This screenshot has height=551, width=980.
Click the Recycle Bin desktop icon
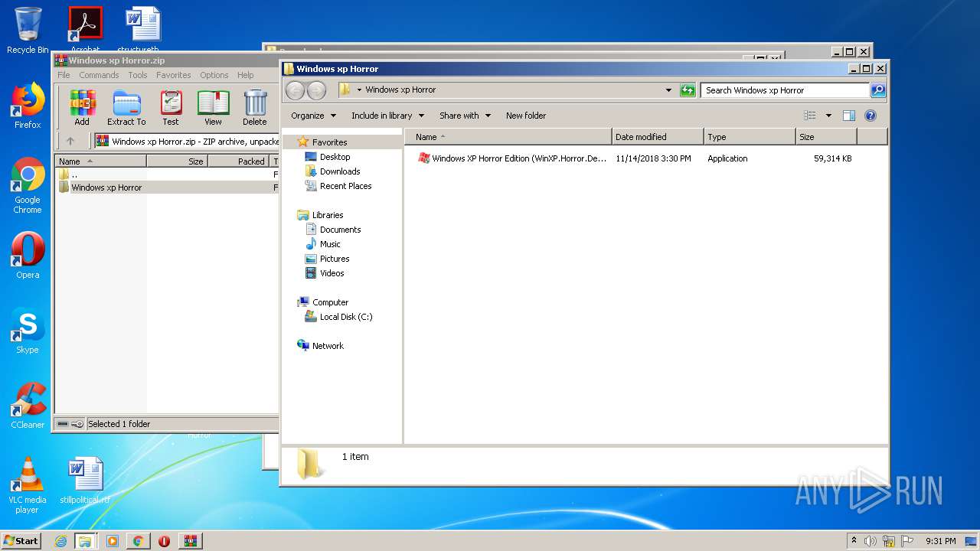coord(28,30)
